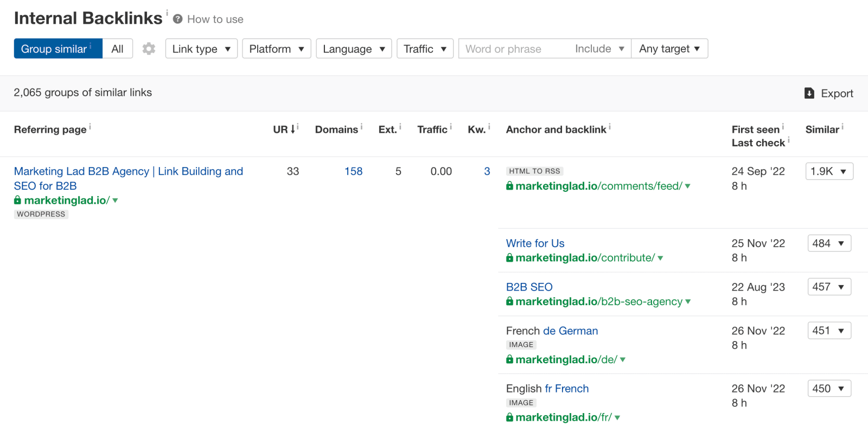Click the Export download icon

(x=809, y=93)
